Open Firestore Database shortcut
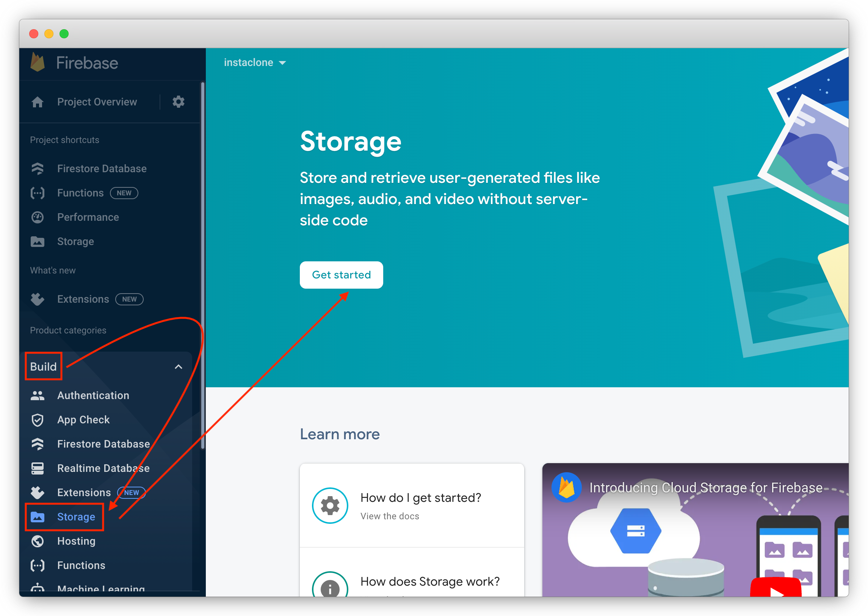This screenshot has height=616, width=868. [x=102, y=168]
